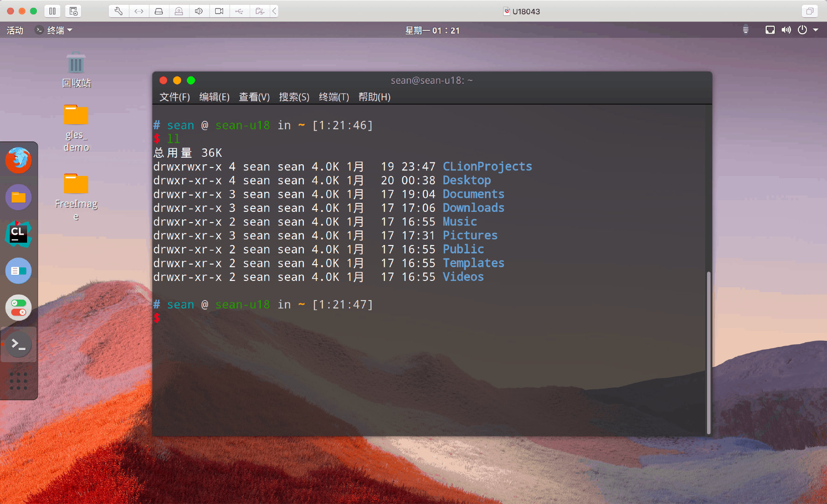The image size is (827, 504).
Task: Open the 帮助(H) menu in the terminal
Action: coord(374,97)
